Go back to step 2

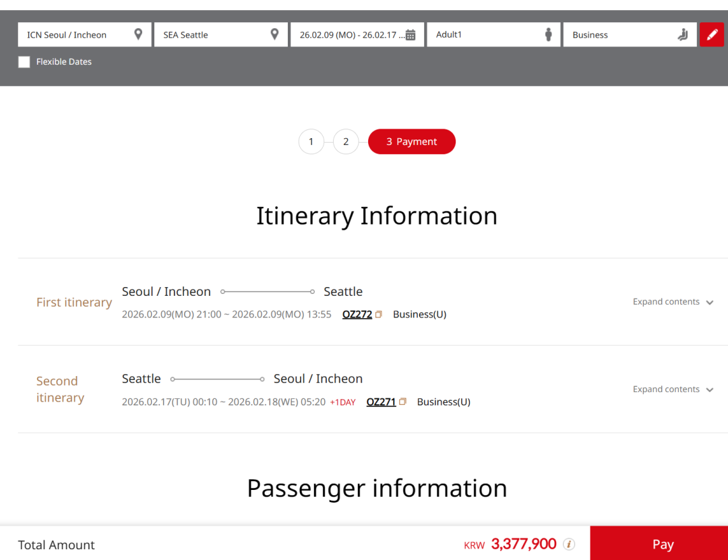pos(346,142)
